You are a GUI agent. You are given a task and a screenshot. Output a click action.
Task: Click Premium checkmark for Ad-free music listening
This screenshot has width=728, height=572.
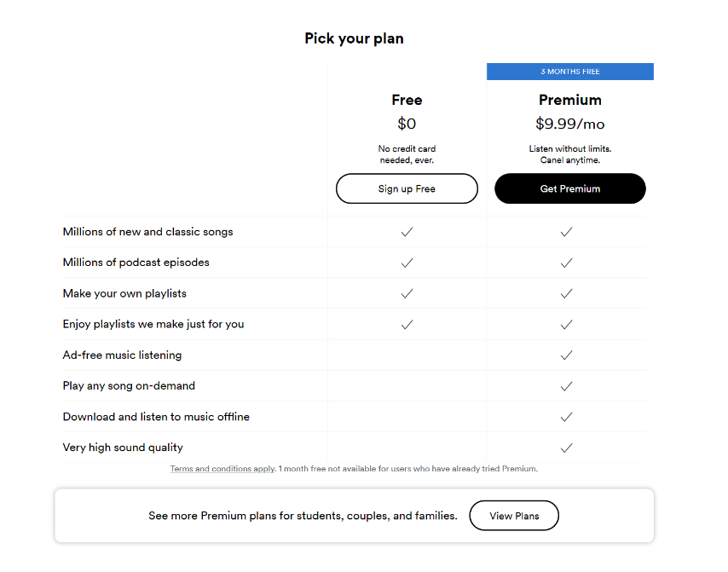[x=566, y=355]
